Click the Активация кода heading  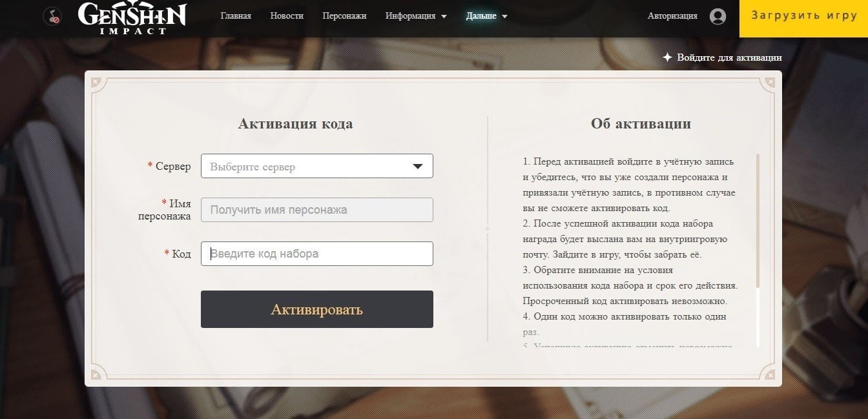295,123
